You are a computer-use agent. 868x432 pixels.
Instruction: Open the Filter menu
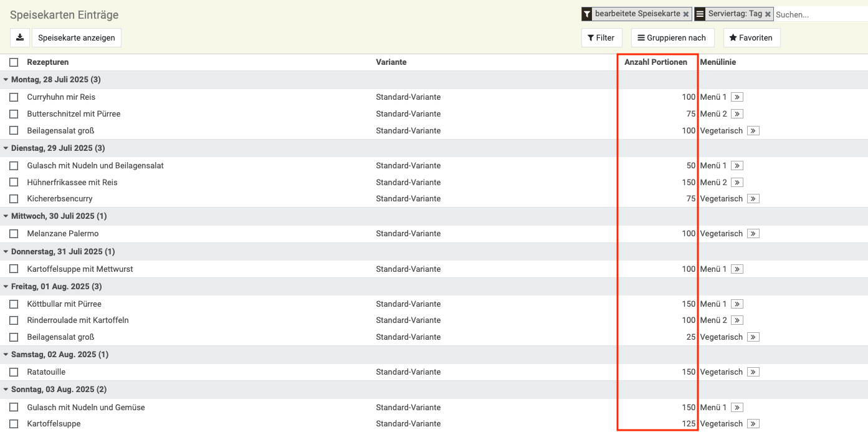click(601, 37)
